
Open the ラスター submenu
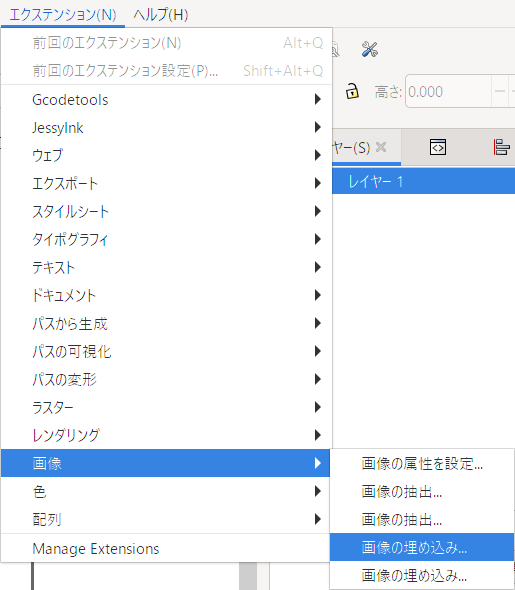pyautogui.click(x=166, y=408)
